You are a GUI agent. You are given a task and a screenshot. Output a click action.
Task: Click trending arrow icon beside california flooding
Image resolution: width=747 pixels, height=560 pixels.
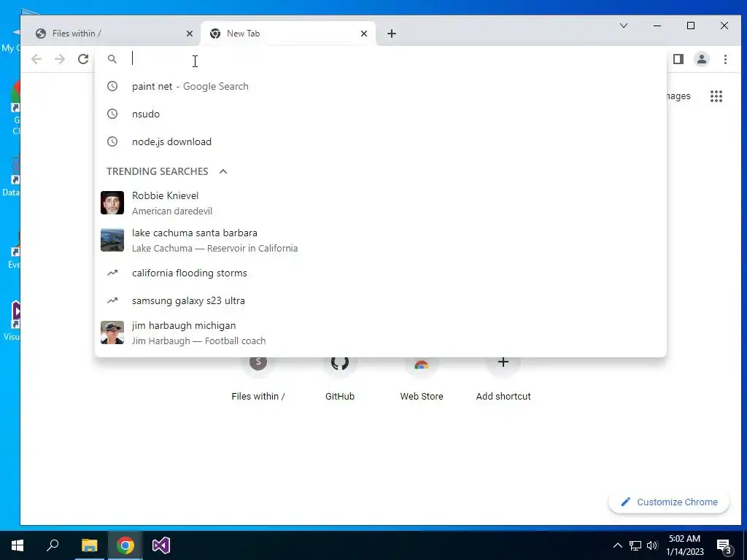[112, 273]
